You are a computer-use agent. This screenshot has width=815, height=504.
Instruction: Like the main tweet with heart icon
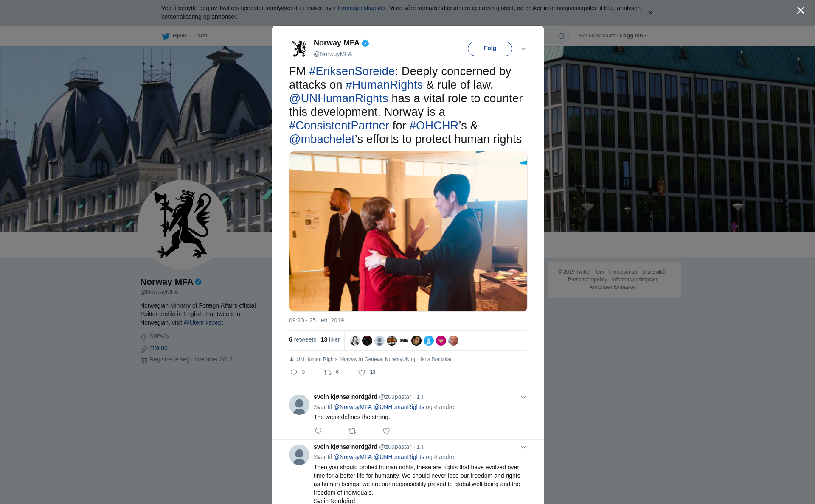(362, 372)
